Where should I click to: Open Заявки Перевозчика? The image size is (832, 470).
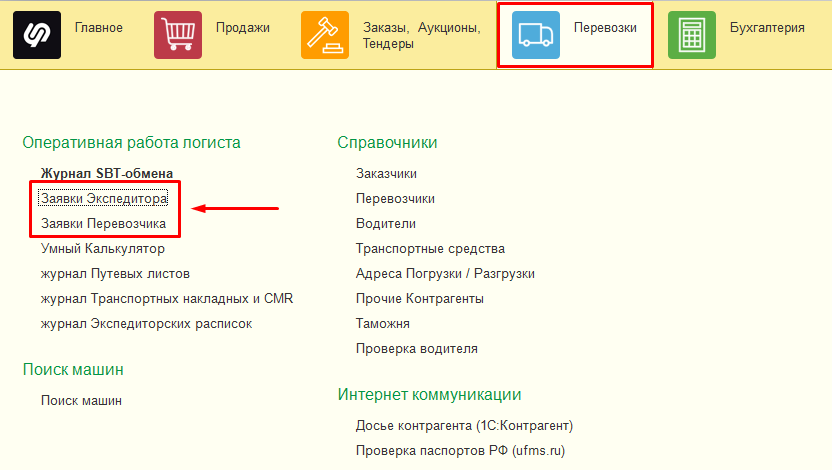103,223
